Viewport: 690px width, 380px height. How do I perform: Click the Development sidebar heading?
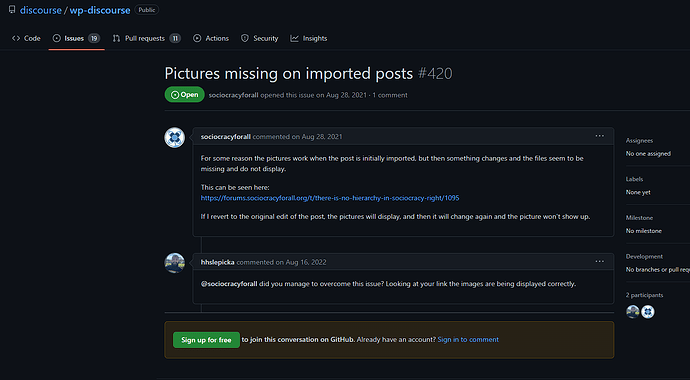pos(644,256)
